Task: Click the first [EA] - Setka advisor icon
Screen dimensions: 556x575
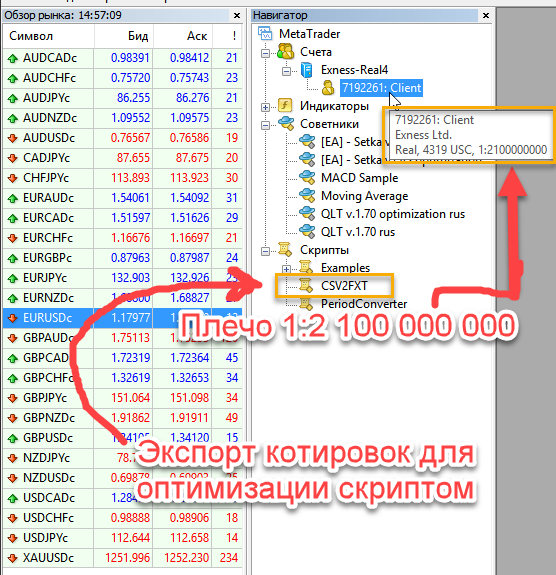Action: (307, 142)
